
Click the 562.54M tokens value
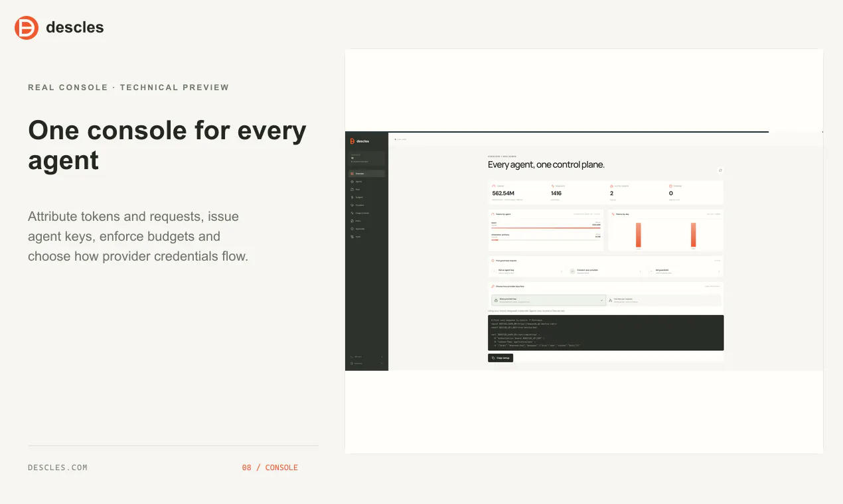pos(503,193)
